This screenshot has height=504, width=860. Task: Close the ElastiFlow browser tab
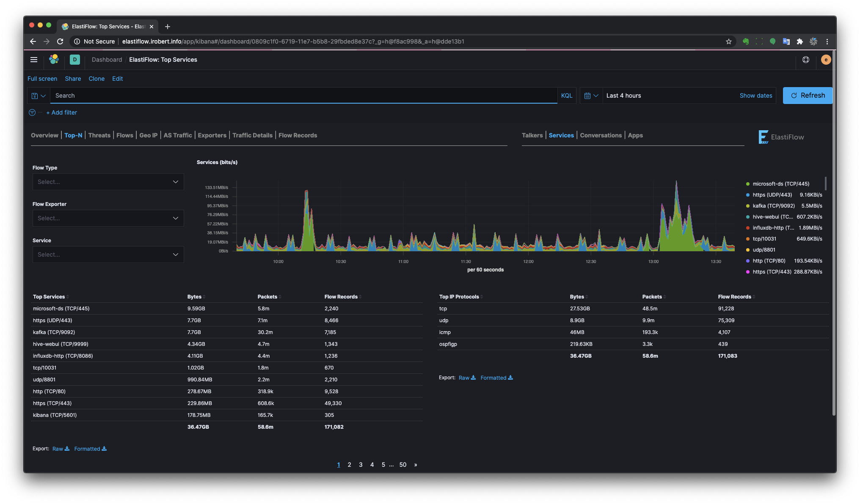click(152, 27)
